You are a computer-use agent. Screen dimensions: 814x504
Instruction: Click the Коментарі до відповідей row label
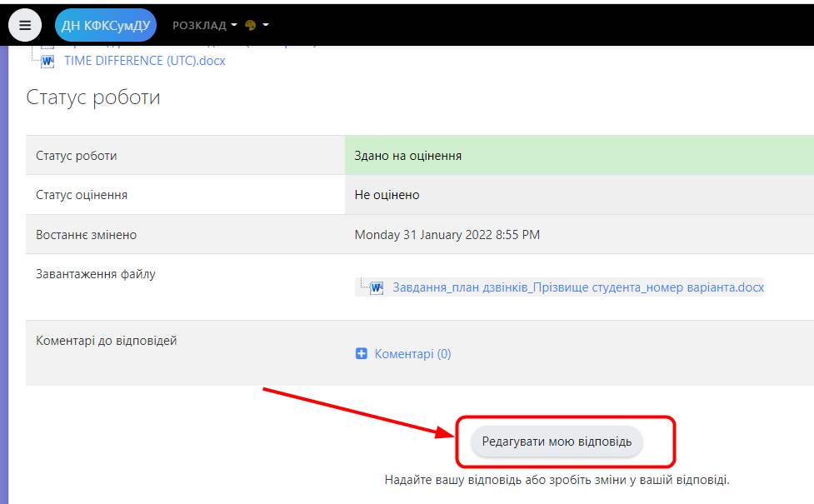[107, 340]
